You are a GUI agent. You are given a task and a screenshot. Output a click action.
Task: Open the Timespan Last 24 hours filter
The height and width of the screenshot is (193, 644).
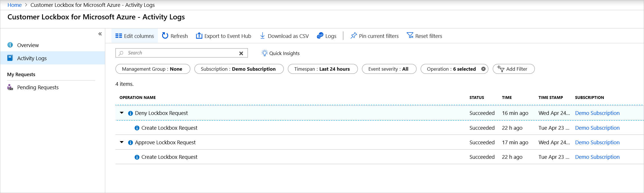[322, 69]
